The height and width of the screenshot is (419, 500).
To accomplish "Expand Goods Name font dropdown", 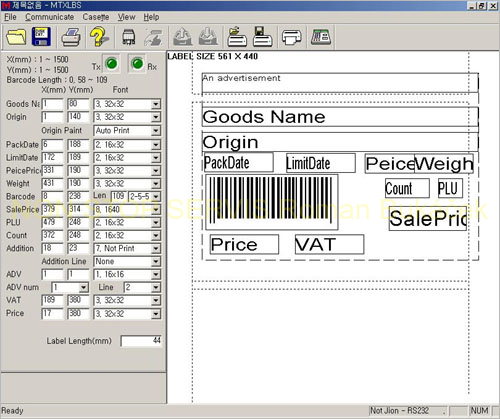I will point(156,104).
